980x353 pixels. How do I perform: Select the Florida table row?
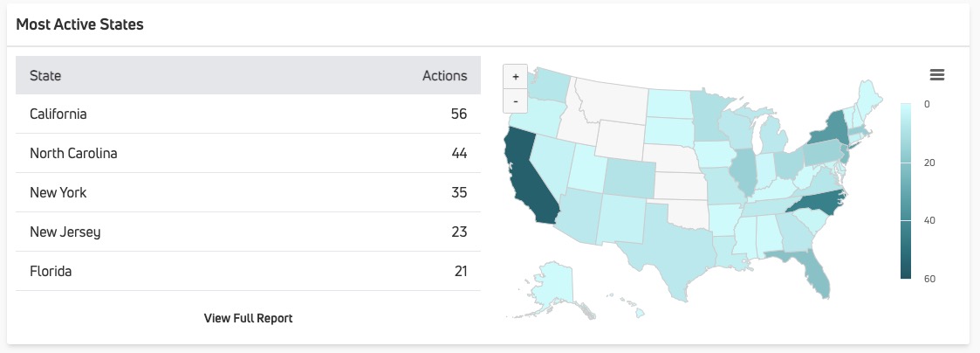(x=248, y=271)
